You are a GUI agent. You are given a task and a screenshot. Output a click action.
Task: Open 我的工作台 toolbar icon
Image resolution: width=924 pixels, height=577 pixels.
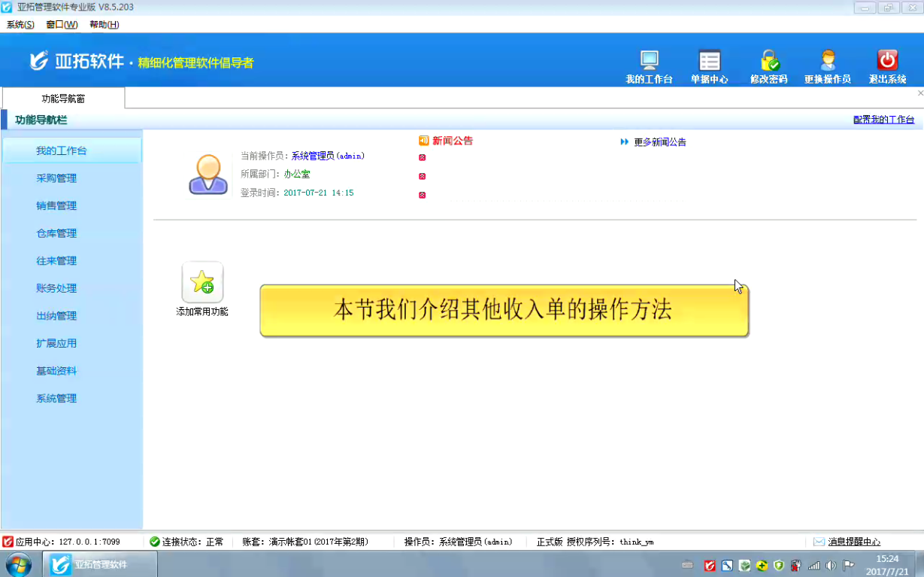pos(649,62)
